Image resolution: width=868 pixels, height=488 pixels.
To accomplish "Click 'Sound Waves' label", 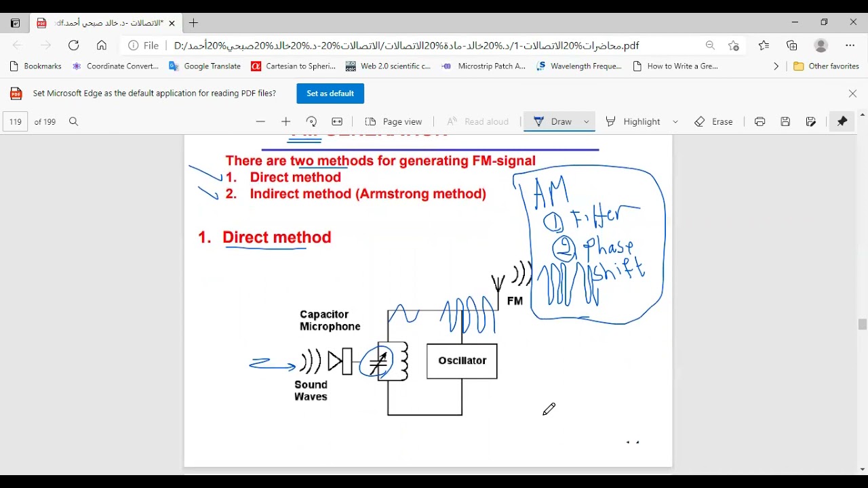I will (311, 391).
